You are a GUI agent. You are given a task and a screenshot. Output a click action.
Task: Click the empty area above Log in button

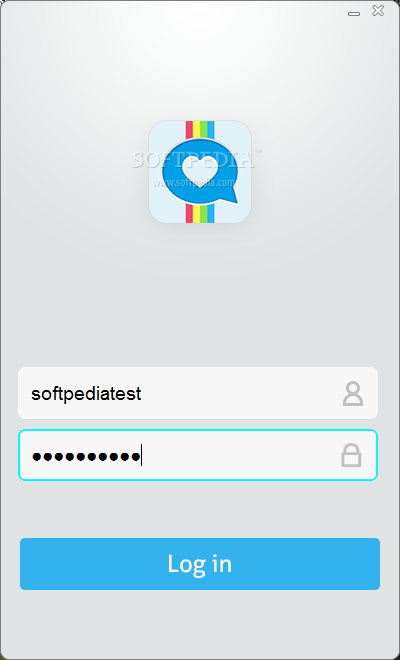[200, 509]
